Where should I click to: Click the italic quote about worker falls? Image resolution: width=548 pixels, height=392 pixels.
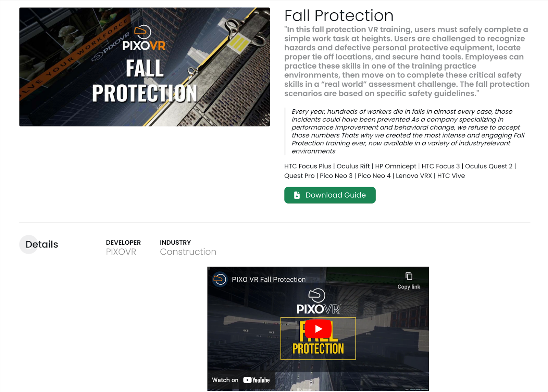click(x=408, y=131)
